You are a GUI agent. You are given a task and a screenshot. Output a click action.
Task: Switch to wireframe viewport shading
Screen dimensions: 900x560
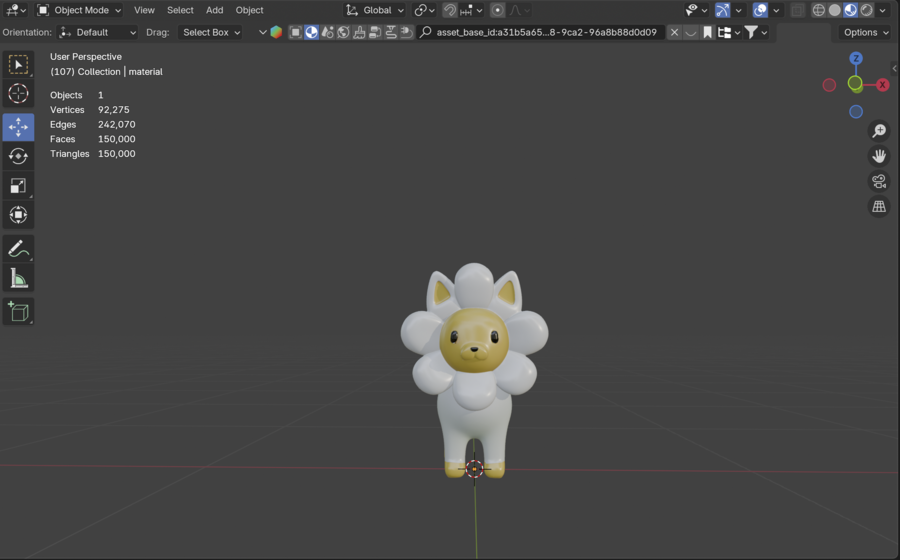(x=819, y=10)
